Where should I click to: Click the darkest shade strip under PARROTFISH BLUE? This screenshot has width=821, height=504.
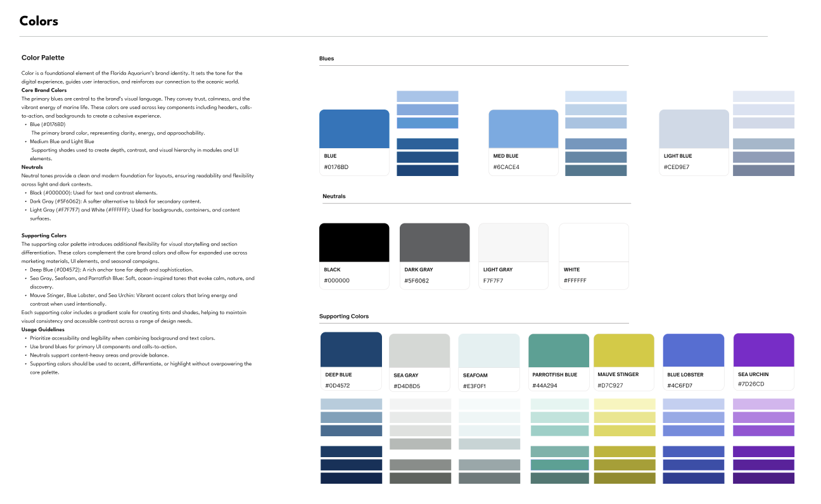click(x=559, y=478)
